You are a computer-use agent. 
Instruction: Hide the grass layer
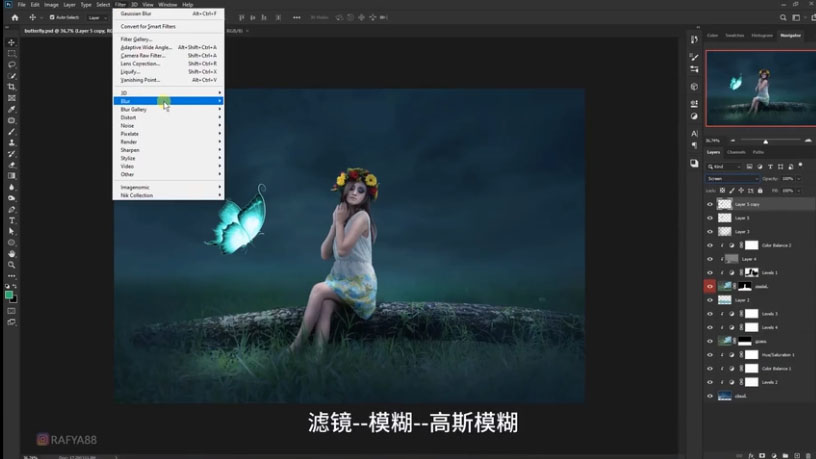click(x=710, y=341)
